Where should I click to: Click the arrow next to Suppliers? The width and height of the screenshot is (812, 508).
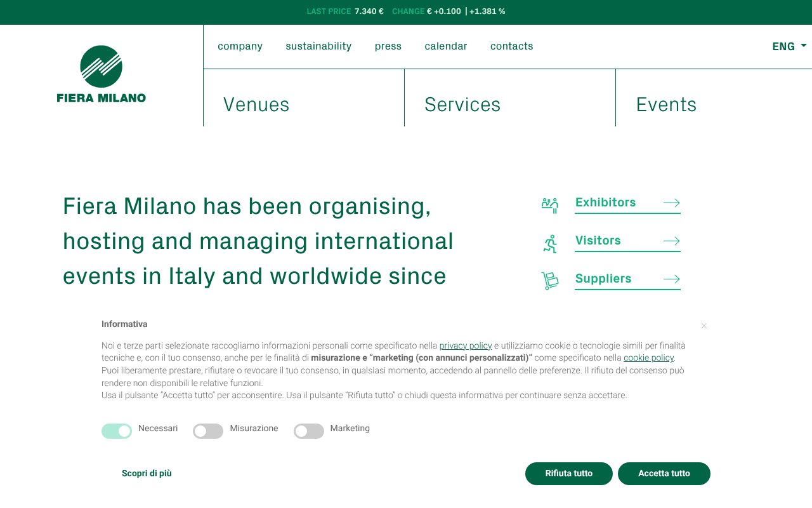click(x=671, y=279)
